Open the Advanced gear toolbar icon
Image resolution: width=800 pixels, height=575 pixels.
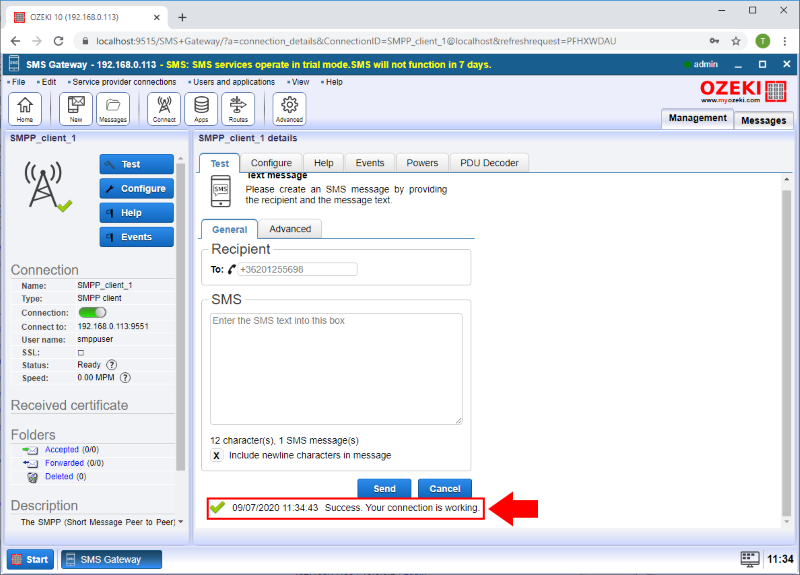coord(289,109)
